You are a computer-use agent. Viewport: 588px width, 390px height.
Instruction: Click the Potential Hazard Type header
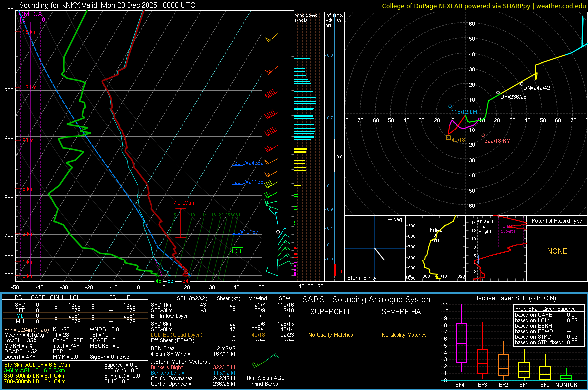click(x=557, y=221)
